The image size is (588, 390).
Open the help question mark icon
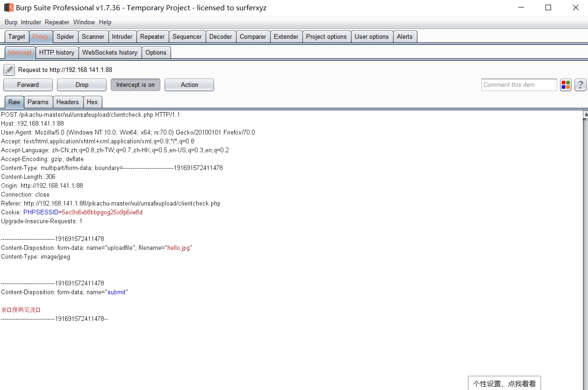click(580, 85)
